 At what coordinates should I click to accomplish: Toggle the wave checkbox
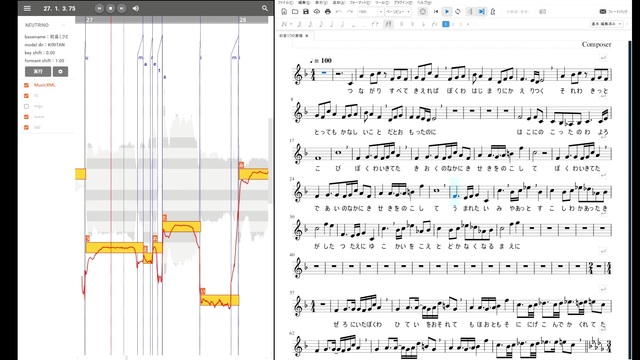(27, 117)
